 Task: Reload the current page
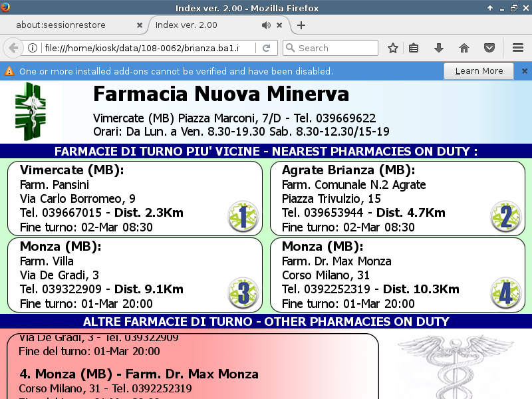[266, 48]
